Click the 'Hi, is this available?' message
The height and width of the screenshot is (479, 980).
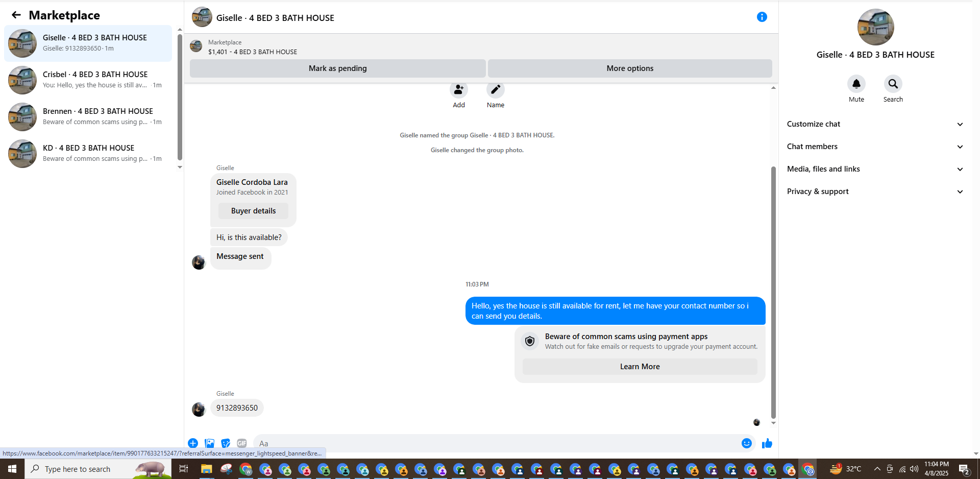point(249,237)
